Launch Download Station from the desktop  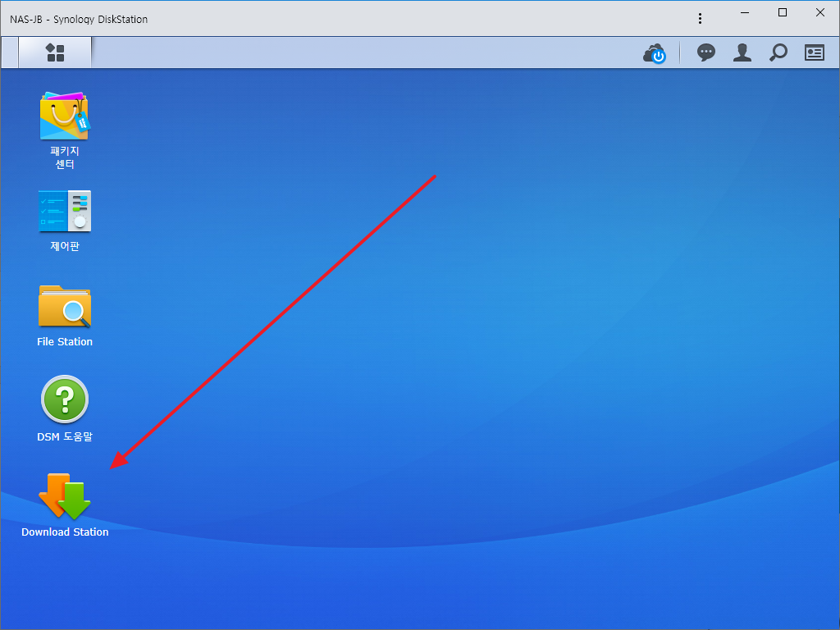[64, 496]
